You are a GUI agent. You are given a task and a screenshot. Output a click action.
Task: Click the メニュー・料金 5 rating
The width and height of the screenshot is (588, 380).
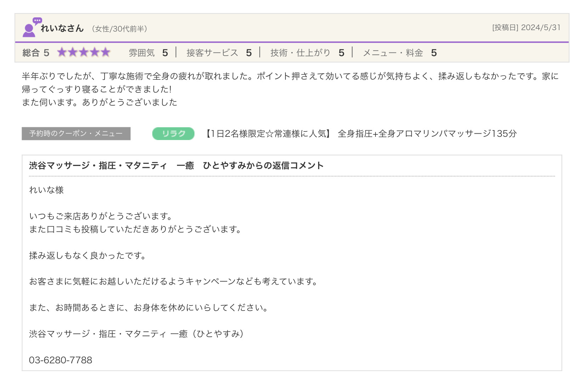click(400, 53)
